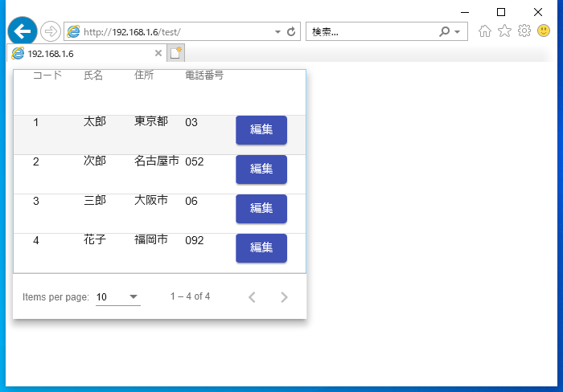
Task: Click 編集 button for 花子 row
Action: point(261,248)
